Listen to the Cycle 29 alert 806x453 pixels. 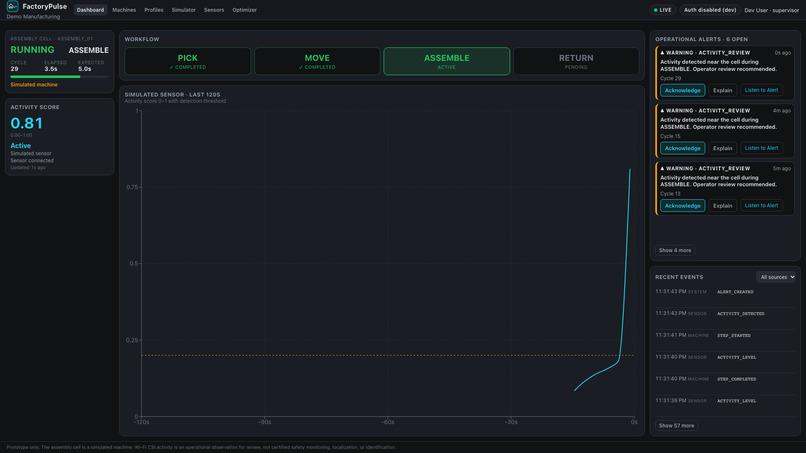point(761,90)
